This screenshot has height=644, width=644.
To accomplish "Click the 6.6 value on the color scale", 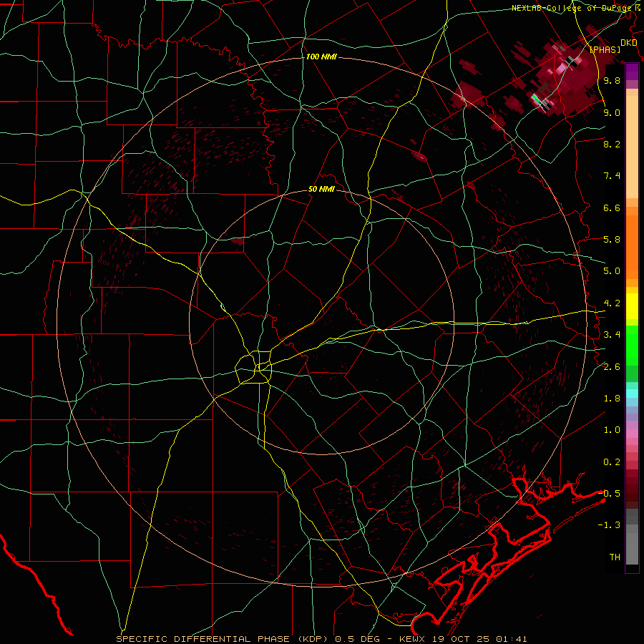I will tap(612, 208).
